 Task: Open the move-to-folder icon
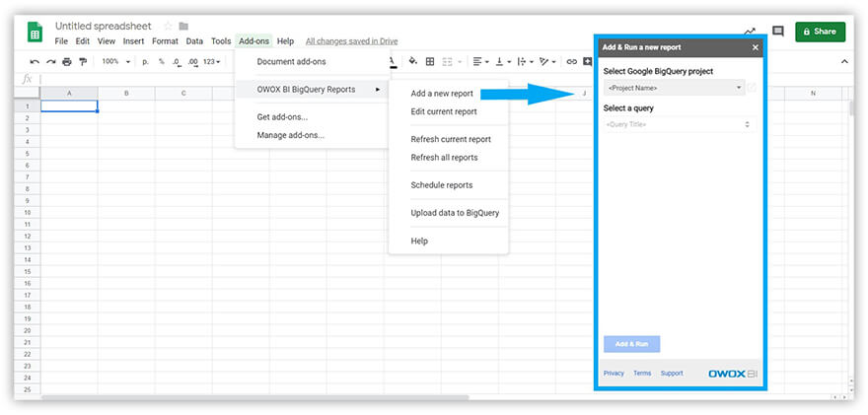[x=183, y=27]
